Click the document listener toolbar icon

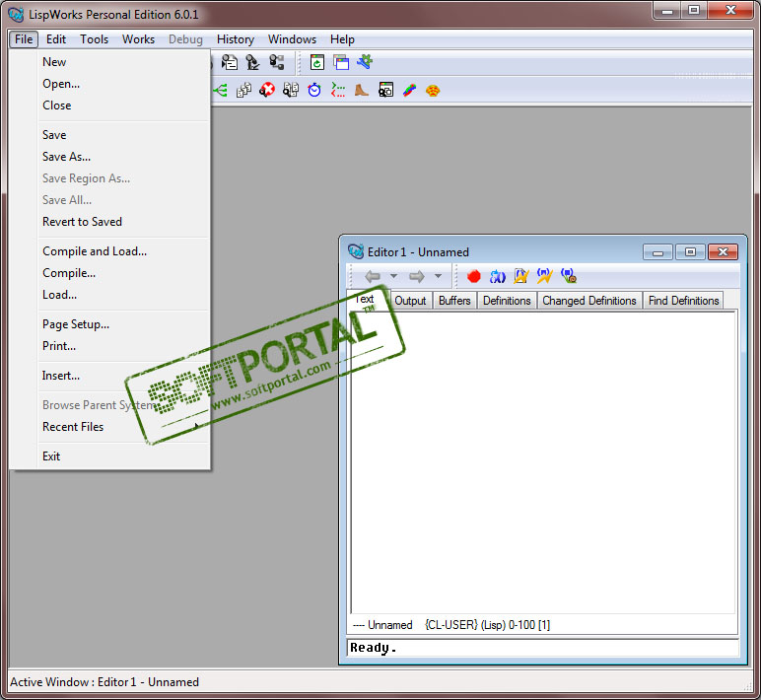229,62
